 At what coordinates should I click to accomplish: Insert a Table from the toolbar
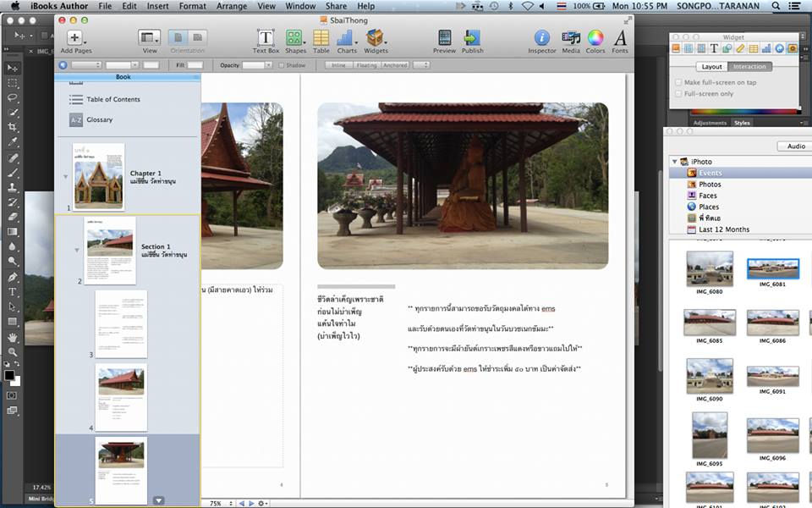click(x=321, y=37)
